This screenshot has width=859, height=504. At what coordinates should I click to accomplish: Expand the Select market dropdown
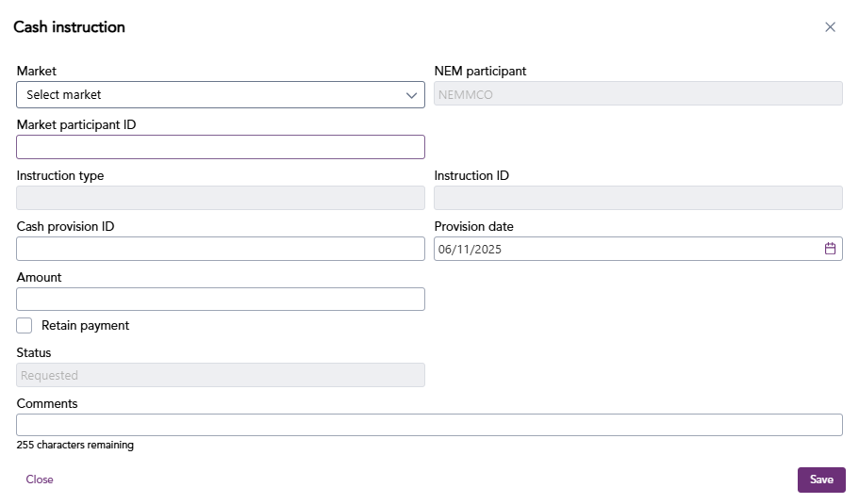click(221, 95)
